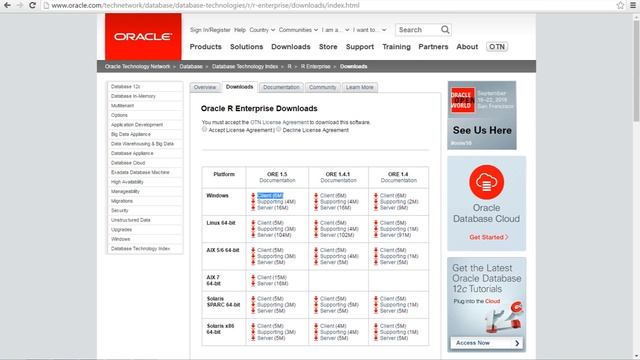Click download arrow for Windows ORE 1.5 Server (16M)

[x=253, y=208]
